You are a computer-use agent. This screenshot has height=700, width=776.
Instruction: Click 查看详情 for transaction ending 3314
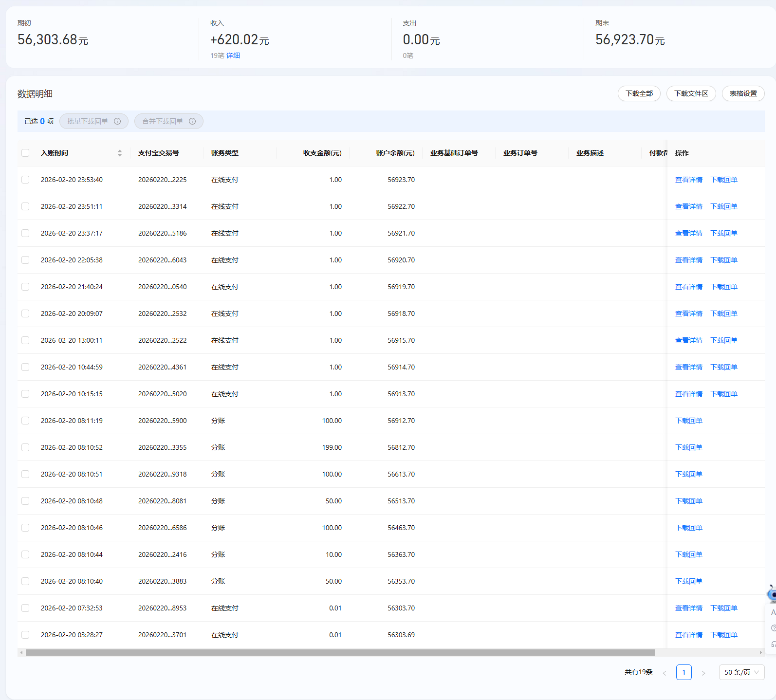click(x=688, y=206)
